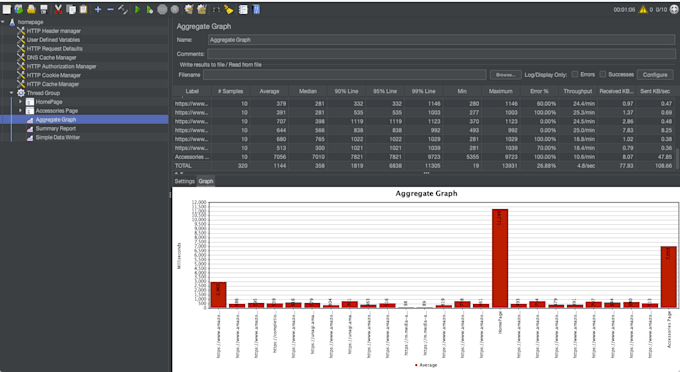
Task: Select HTTP Header manager in tree
Action: coord(54,31)
